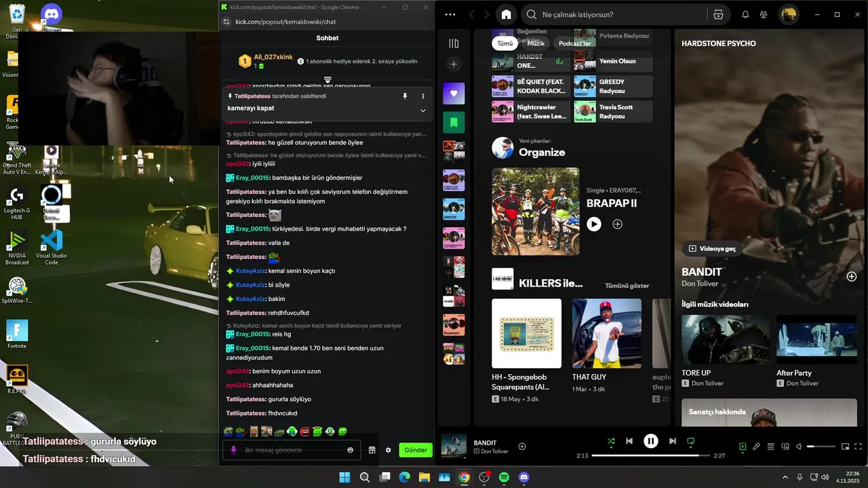Click the Tümünü göster link
The image size is (868, 488).
pos(627,286)
